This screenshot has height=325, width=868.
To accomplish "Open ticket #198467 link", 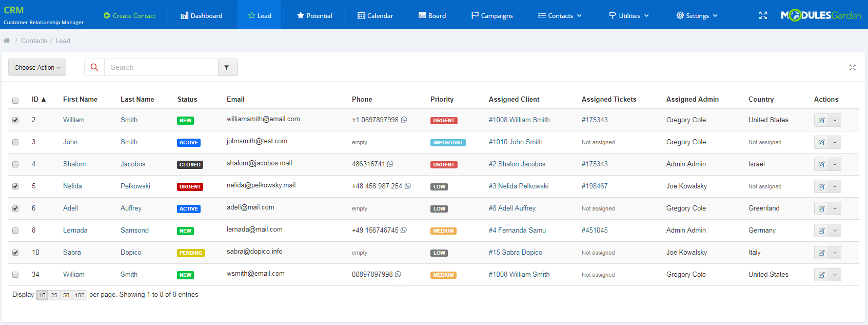I will coord(595,186).
